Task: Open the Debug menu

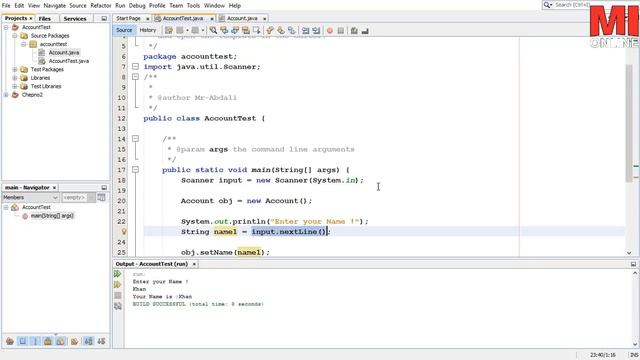Action: click(137, 6)
